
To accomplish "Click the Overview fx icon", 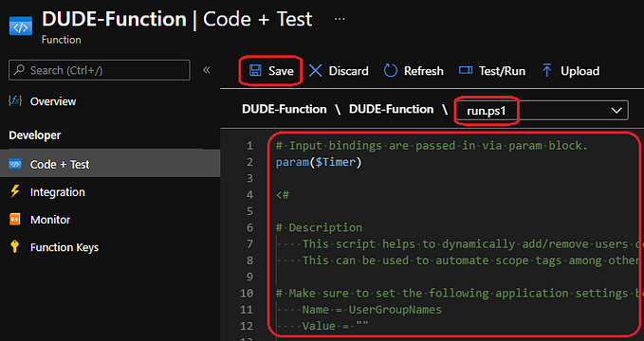I will click(15, 101).
